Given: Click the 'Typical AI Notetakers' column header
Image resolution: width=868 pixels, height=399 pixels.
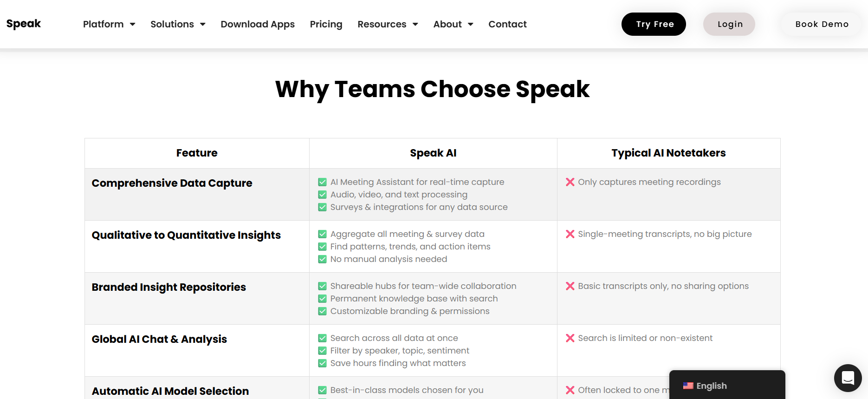Looking at the screenshot, I should click(668, 153).
